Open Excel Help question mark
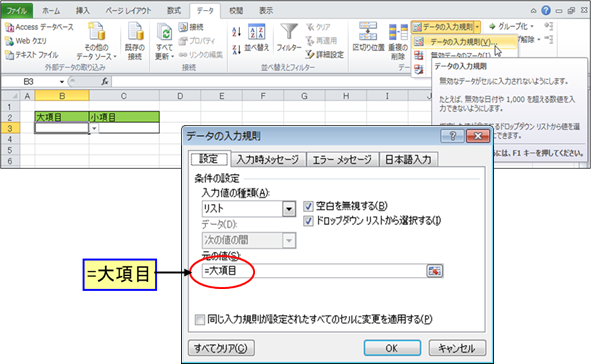Viewport: 591px width, 364px height. (546, 11)
